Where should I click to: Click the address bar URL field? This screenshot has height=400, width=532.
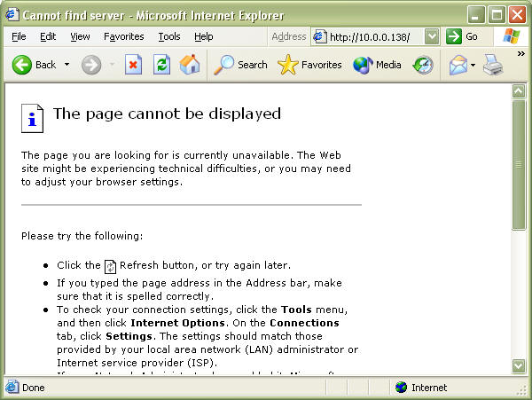click(374, 36)
